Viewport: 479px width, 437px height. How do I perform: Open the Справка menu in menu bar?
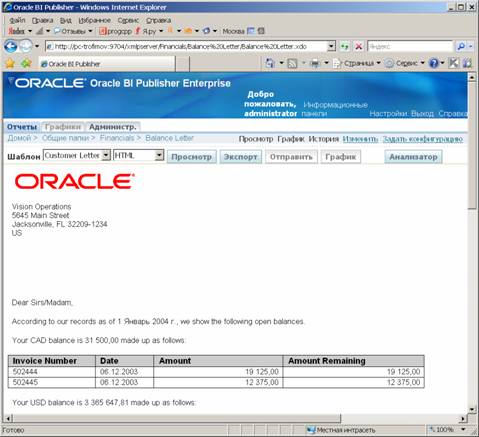[158, 20]
